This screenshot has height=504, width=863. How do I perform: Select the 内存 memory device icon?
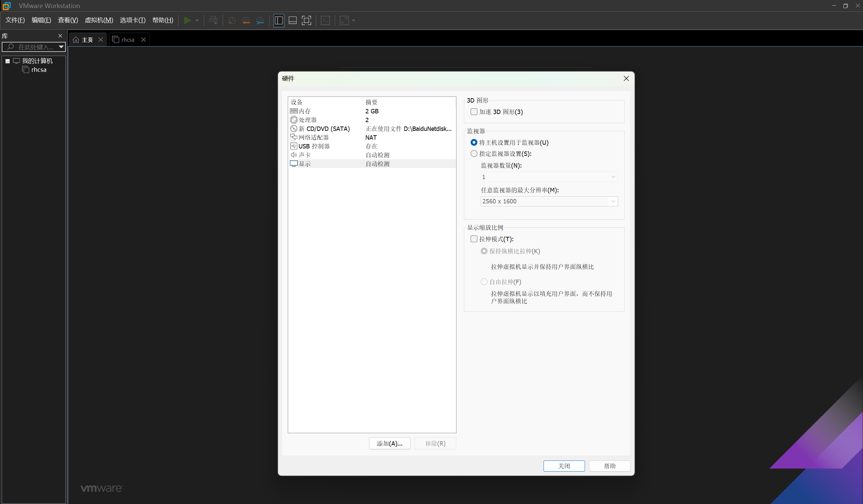pos(294,111)
